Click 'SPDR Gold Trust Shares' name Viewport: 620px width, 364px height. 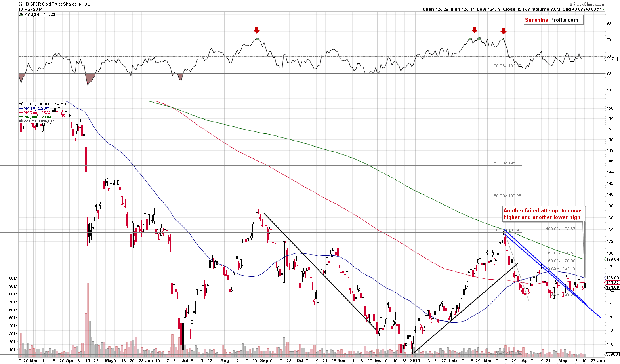pyautogui.click(x=53, y=4)
